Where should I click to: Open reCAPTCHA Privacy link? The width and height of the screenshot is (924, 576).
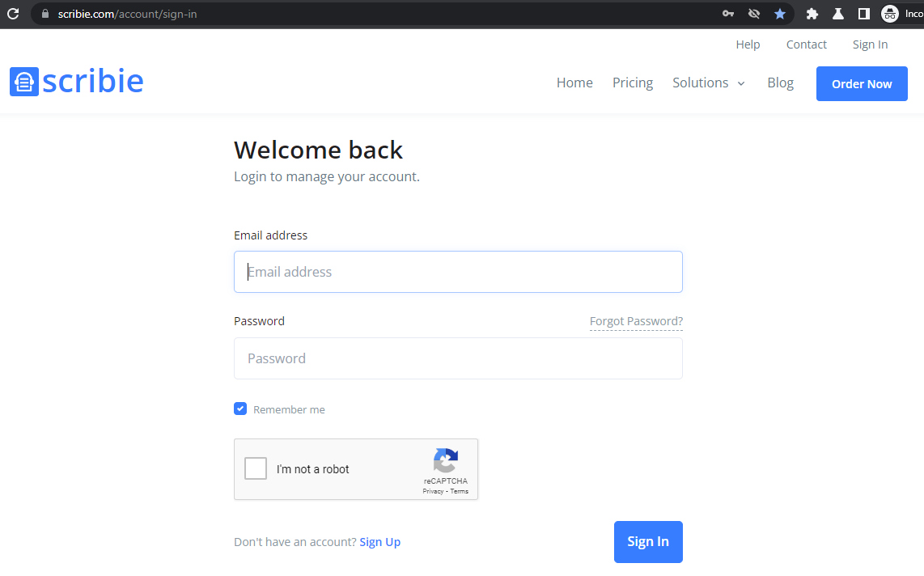pyautogui.click(x=433, y=491)
